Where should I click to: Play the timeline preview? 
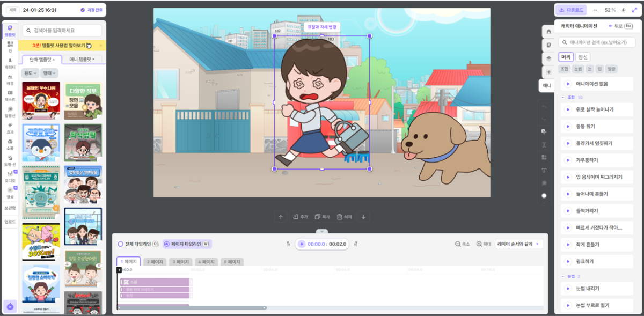point(302,244)
